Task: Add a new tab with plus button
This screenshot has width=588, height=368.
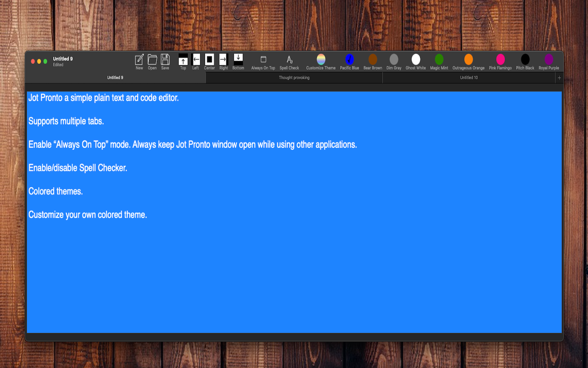Action: [559, 78]
